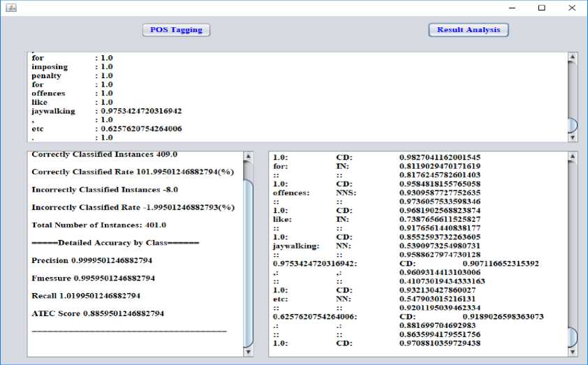Viewport: 588px width, 365px height.
Task: Click the Precision value line
Action: click(91, 260)
